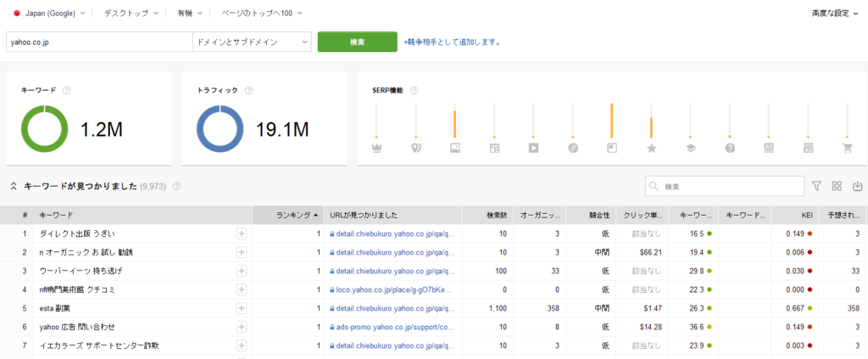Click the graduation cap SERP feature icon
The height and width of the screenshot is (359, 868).
[690, 148]
